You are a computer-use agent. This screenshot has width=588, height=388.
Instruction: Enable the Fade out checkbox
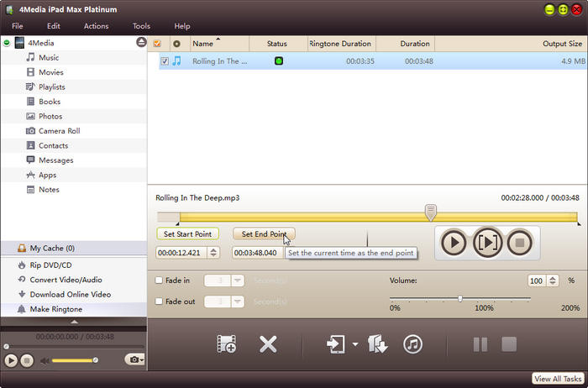pyautogui.click(x=160, y=301)
